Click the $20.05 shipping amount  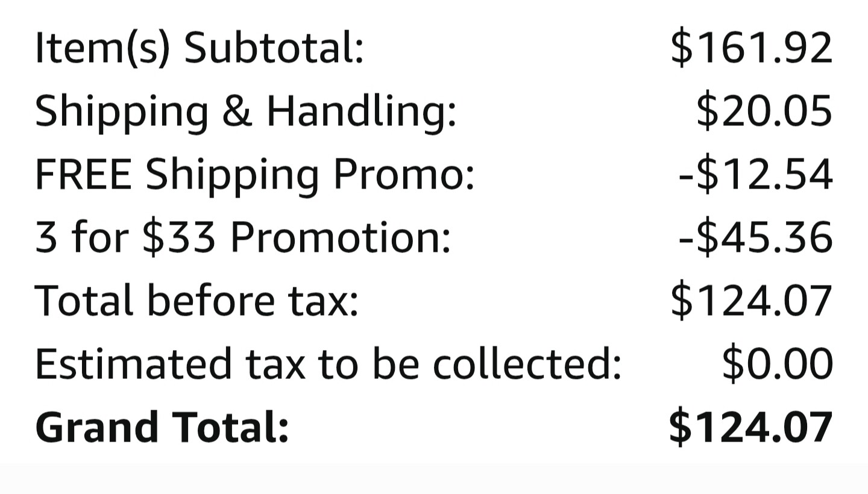click(x=764, y=111)
